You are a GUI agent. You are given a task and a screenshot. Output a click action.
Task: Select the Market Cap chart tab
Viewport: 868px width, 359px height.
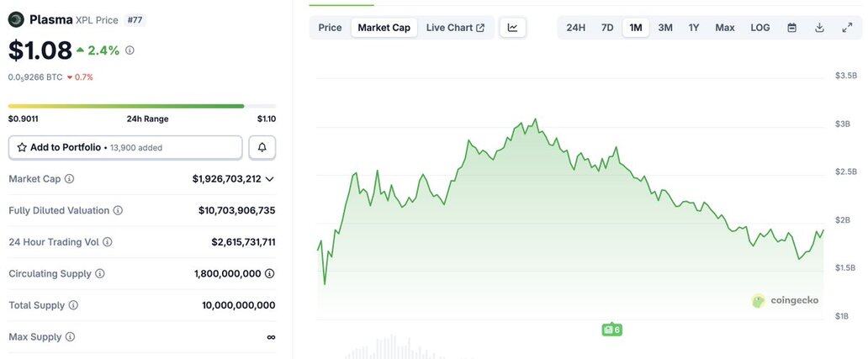point(384,28)
